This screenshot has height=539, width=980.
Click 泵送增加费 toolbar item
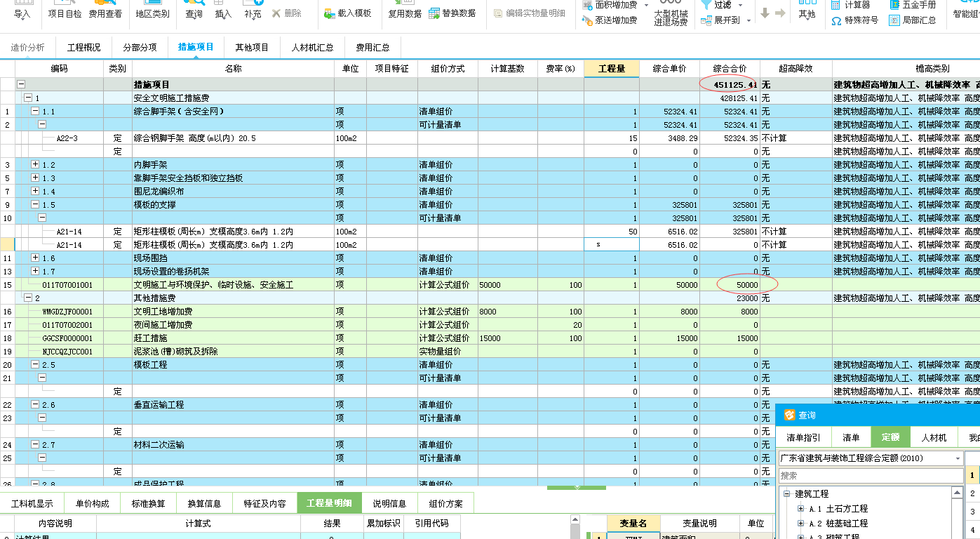point(610,20)
